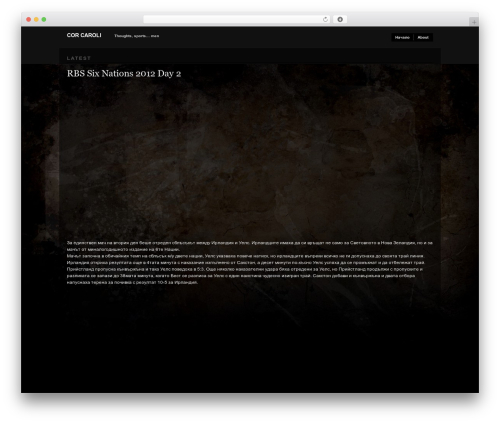This screenshot has width=500, height=423.
Task: Click the download icon button beside address bar
Action: tap(340, 20)
